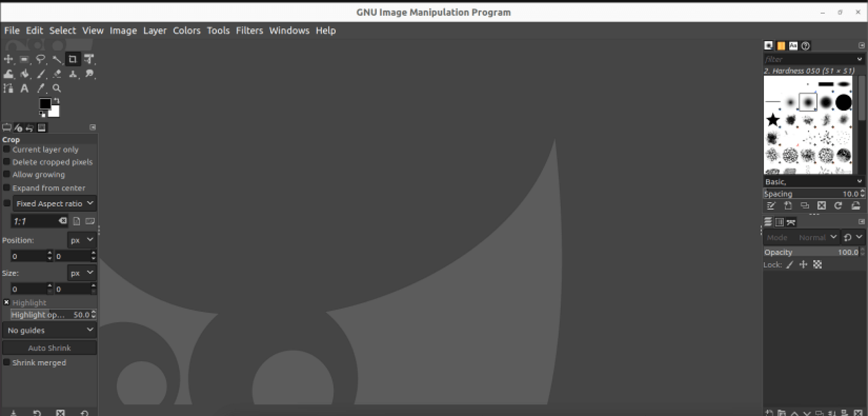Select the Zoom magnifier tool

pyautogui.click(x=57, y=88)
